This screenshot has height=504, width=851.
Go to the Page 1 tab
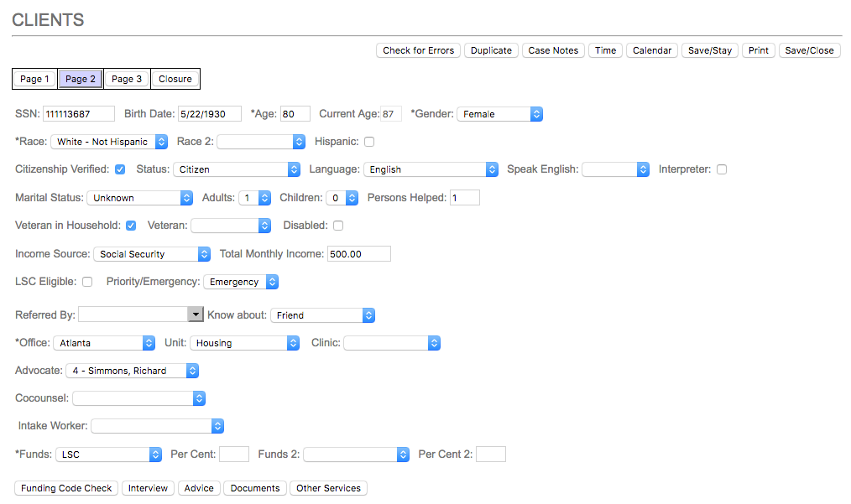pos(34,79)
